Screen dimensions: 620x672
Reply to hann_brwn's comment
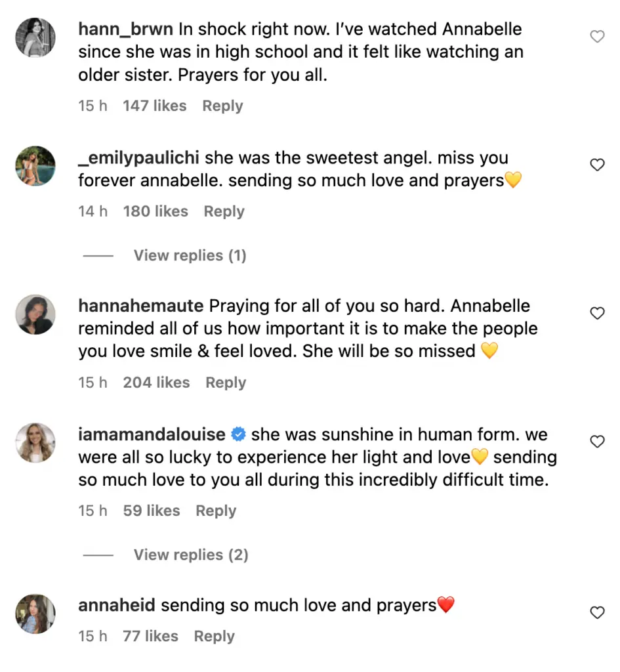(222, 106)
